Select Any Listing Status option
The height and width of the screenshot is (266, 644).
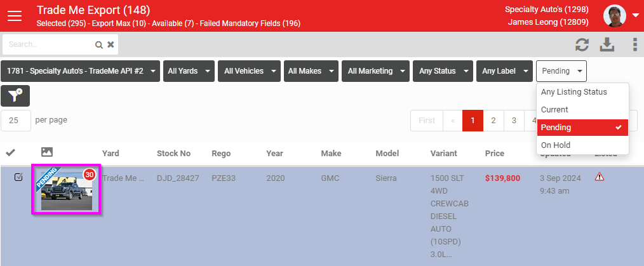point(582,92)
